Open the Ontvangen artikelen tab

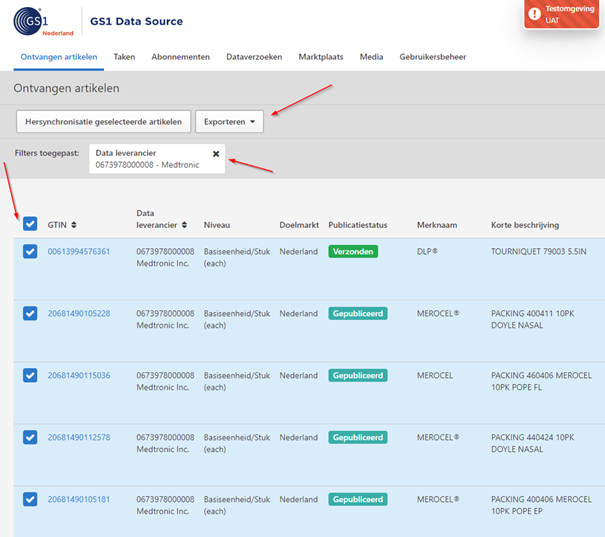(59, 57)
